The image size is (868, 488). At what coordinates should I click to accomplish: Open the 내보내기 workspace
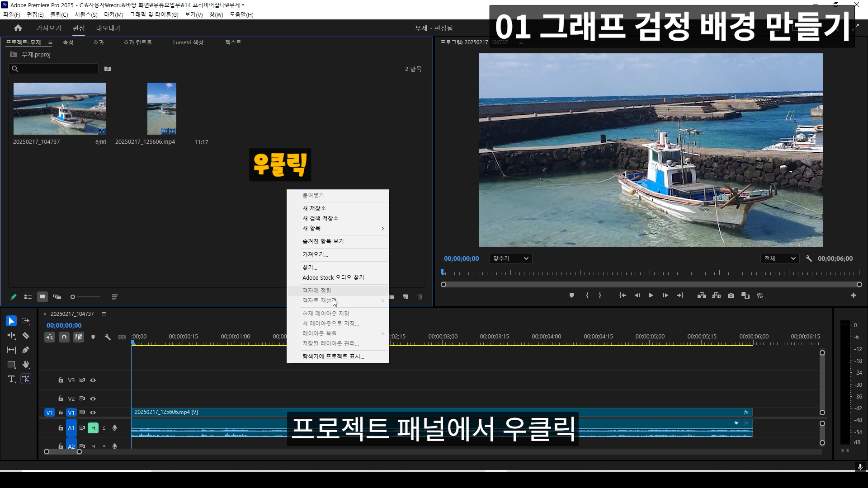[x=108, y=28]
